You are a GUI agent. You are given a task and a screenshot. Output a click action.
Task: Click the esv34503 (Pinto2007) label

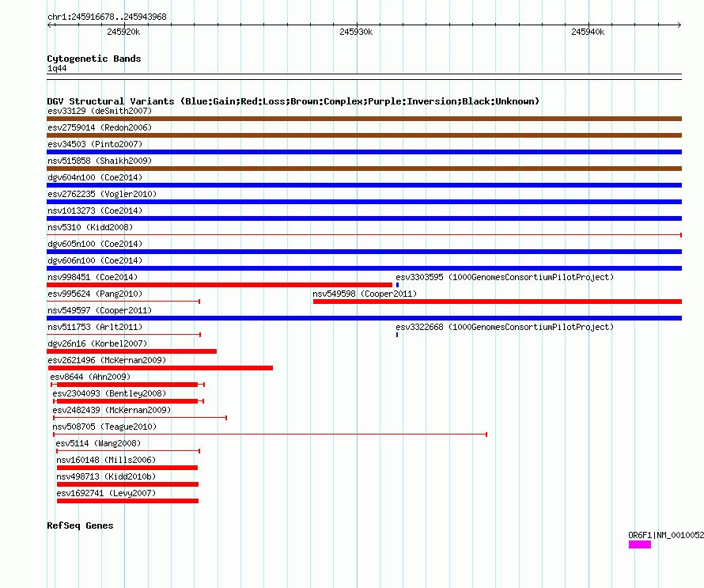(95, 144)
